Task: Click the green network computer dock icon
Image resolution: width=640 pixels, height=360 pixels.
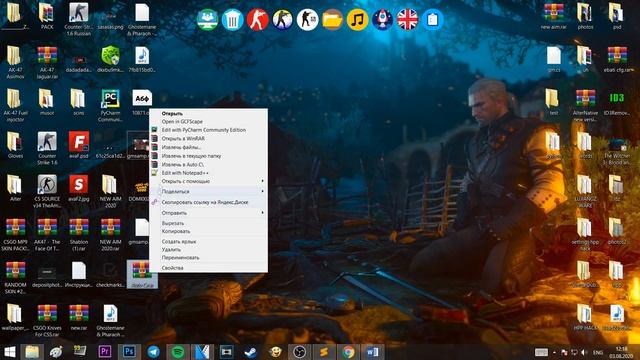Action: [x=207, y=19]
